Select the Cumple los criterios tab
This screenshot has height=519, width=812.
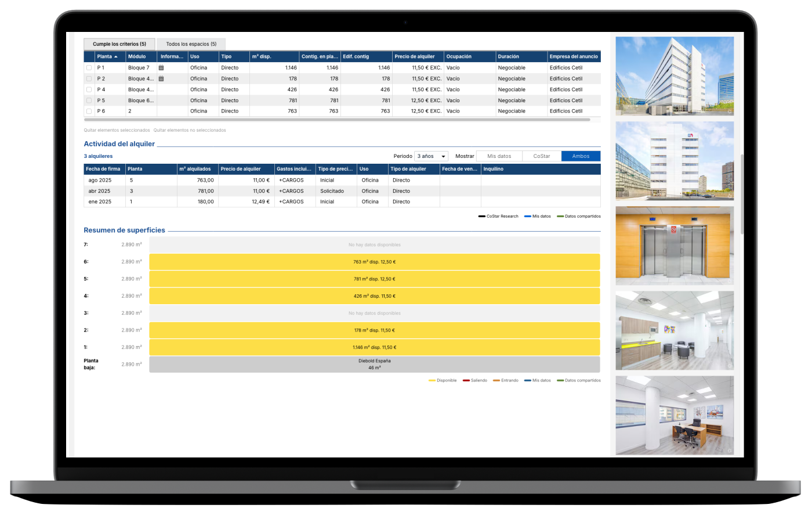(119, 44)
